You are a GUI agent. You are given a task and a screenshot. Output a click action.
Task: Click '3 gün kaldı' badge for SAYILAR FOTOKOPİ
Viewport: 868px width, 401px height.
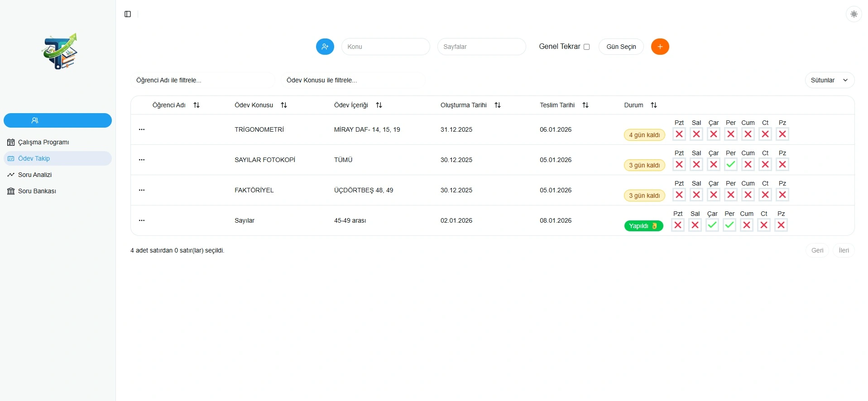(x=644, y=165)
